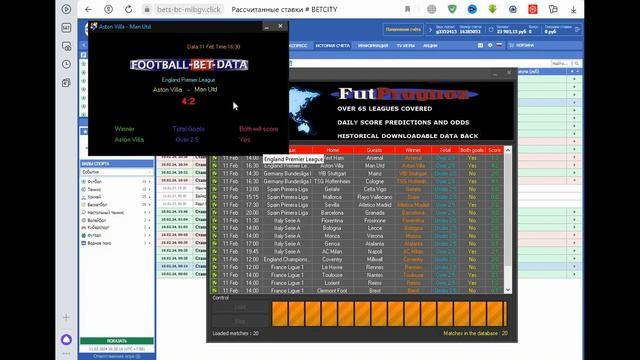The image size is (640, 360).
Task: Open ИСТОРИЯ СЧЕТА tab
Action: (333, 46)
